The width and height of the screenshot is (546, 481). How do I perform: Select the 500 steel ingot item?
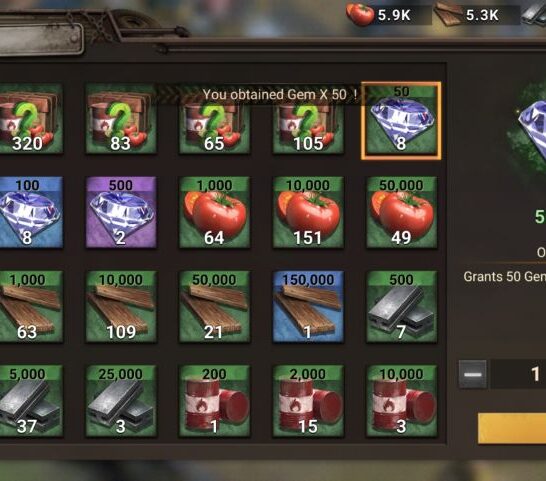coord(401,307)
